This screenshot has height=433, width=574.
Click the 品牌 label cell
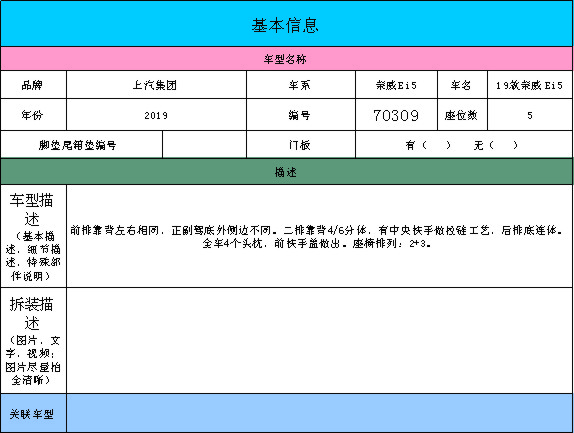[x=33, y=85]
